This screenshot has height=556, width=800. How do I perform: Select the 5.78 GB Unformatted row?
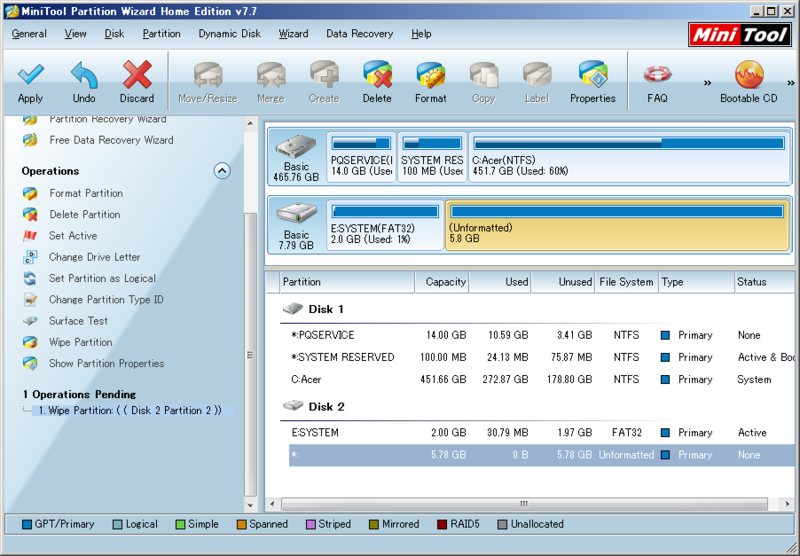(542, 455)
